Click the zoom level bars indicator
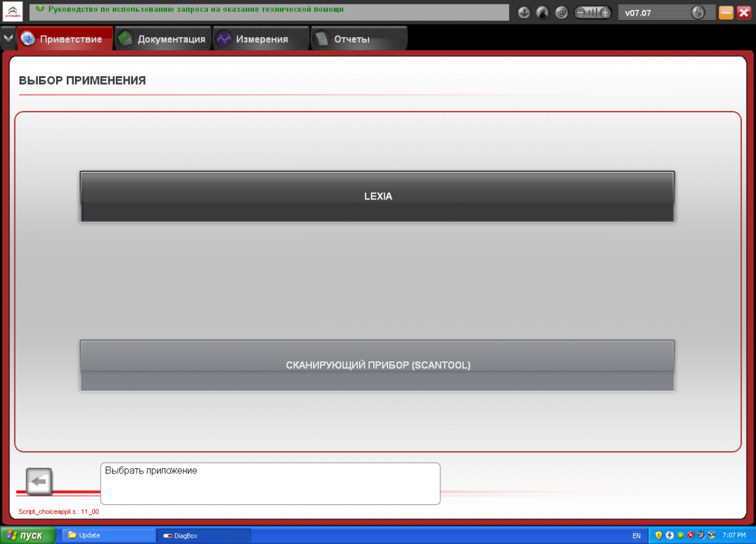Screen dimensions: 756x544 point(592,13)
